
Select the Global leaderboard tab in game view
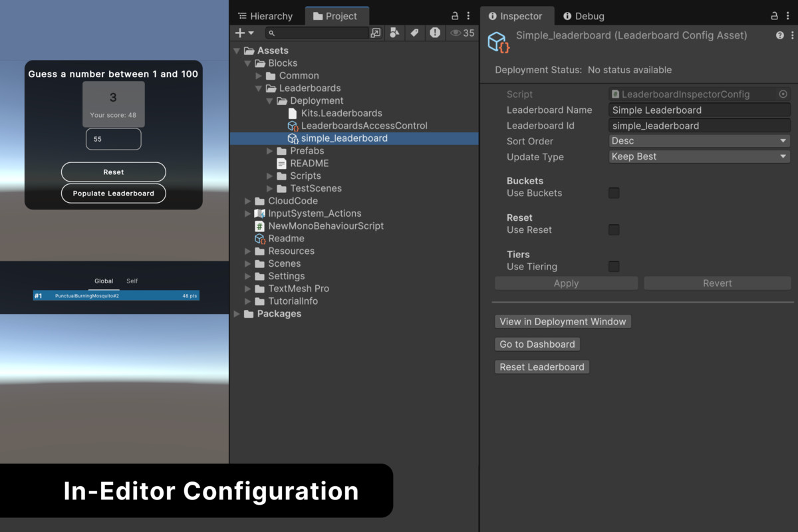click(104, 281)
